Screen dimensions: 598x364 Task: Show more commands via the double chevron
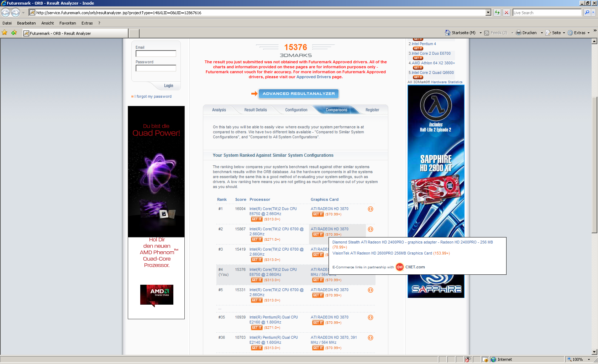tap(595, 31)
